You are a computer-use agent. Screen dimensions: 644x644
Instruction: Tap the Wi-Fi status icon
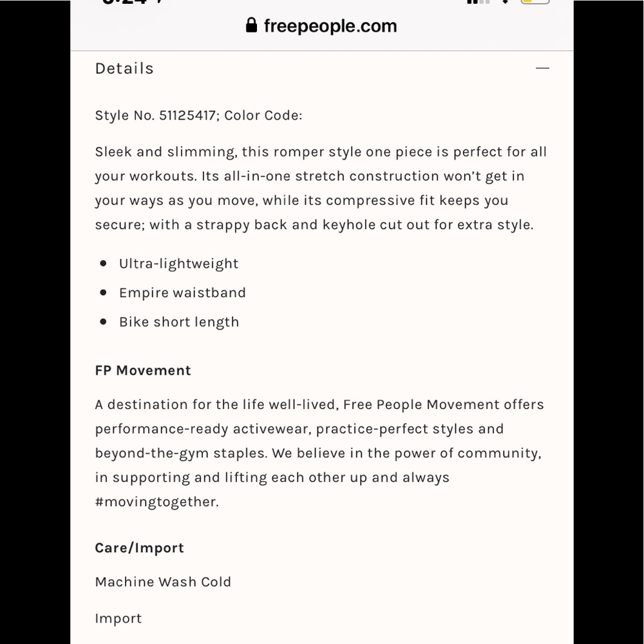(x=506, y=2)
